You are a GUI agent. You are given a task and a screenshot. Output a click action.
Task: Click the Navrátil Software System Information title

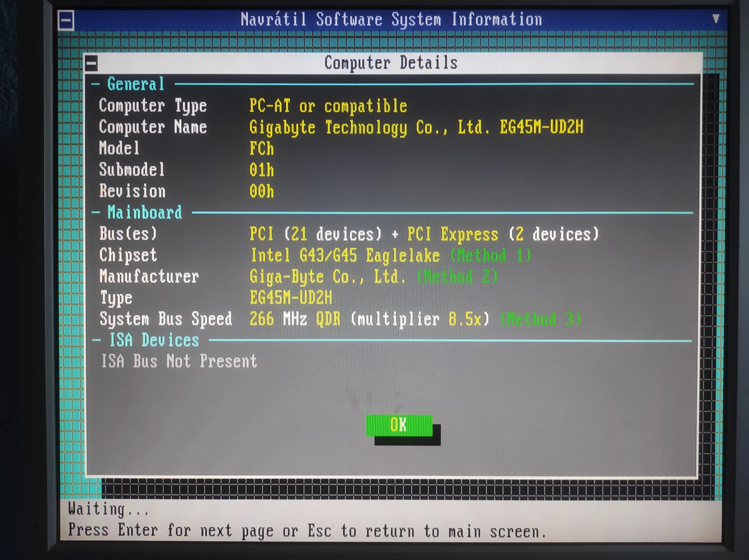click(391, 19)
